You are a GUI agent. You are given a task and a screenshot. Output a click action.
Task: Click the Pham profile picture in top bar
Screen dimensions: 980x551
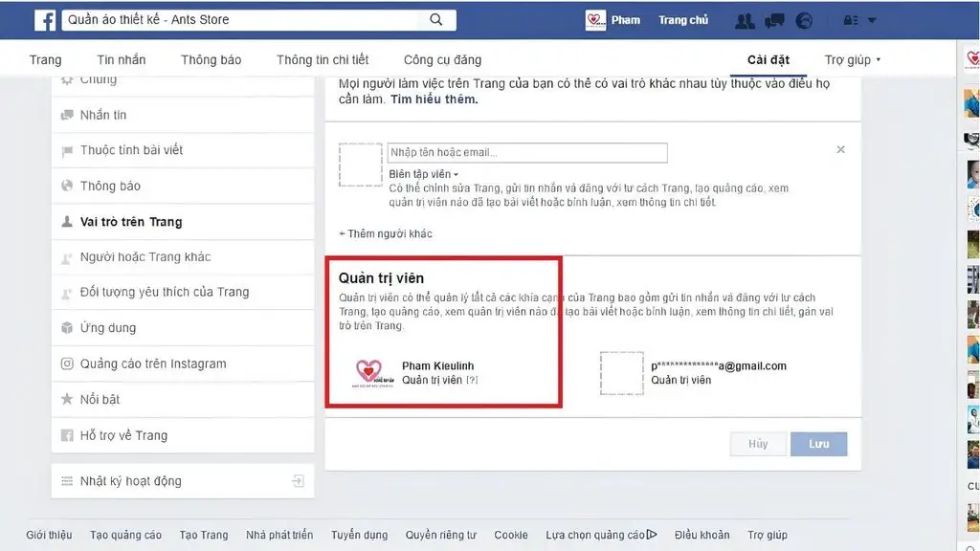[x=595, y=20]
